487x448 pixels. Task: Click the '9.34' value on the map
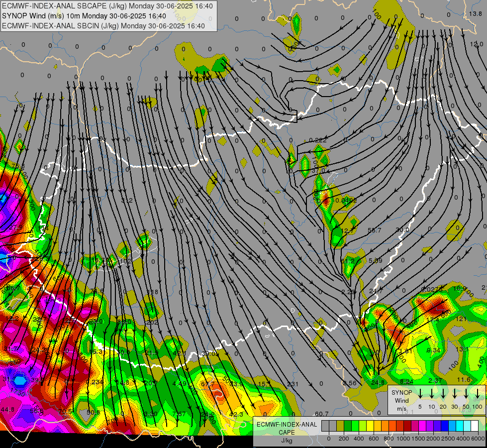pyautogui.click(x=433, y=350)
